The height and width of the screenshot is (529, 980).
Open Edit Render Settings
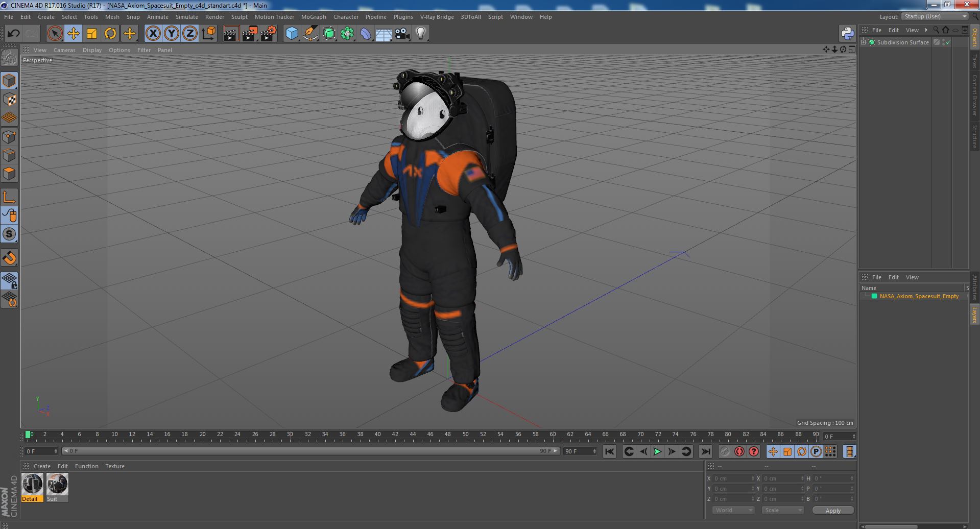269,34
